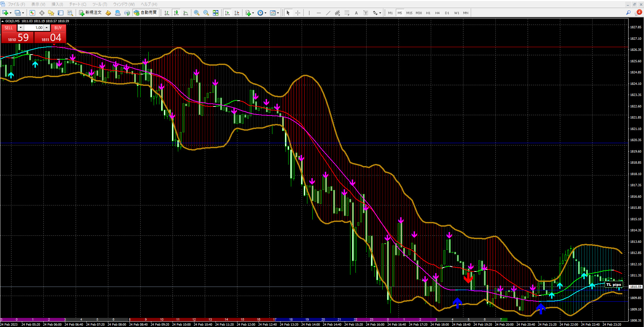
Task: Open the new chart tool
Action: coord(5,13)
